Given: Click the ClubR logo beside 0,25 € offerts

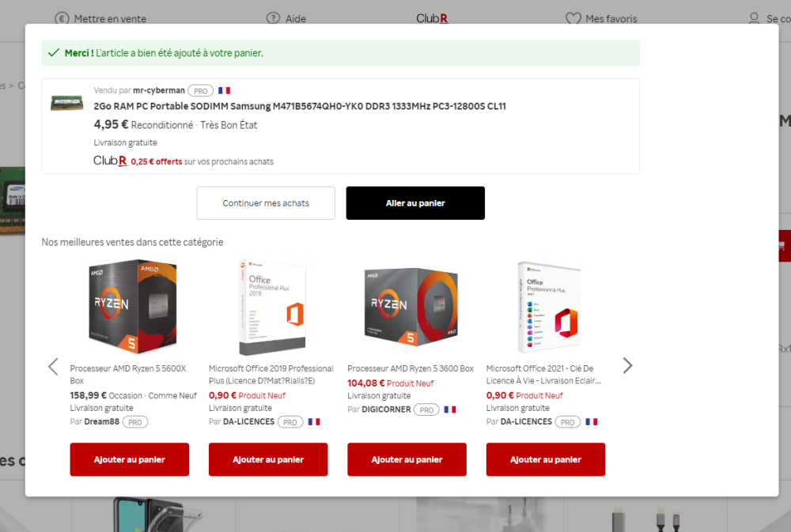Looking at the screenshot, I should 110,160.
